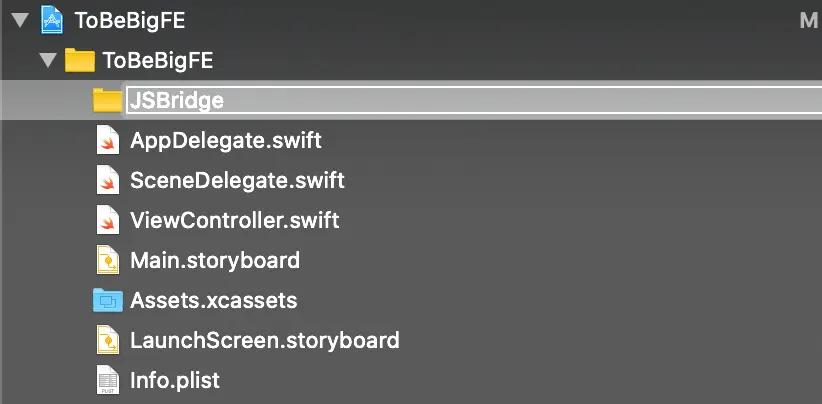Click the JSBridge folder icon

pos(107,100)
